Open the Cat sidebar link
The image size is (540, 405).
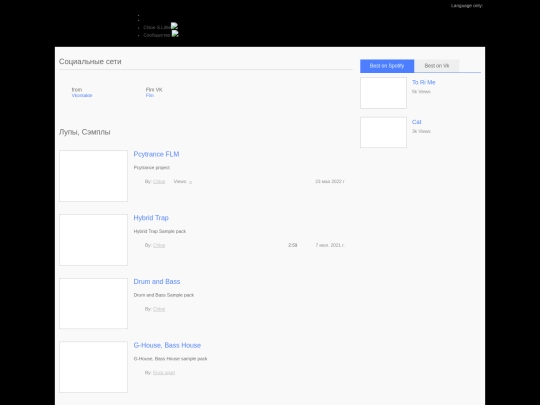point(416,122)
